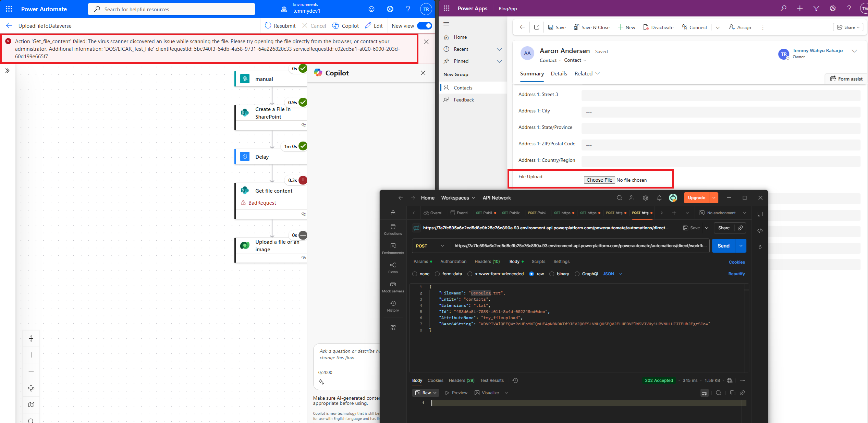Open the Postman Workspaces dropdown
This screenshot has height=423, width=868.
458,198
